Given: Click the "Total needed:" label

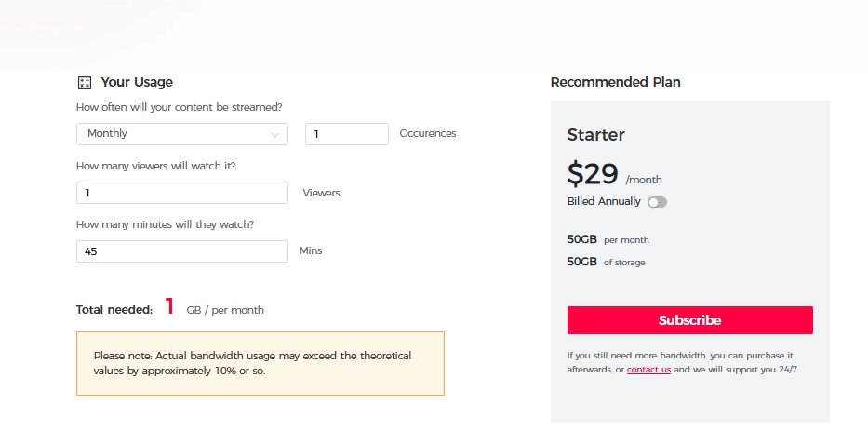Looking at the screenshot, I should (x=114, y=310).
